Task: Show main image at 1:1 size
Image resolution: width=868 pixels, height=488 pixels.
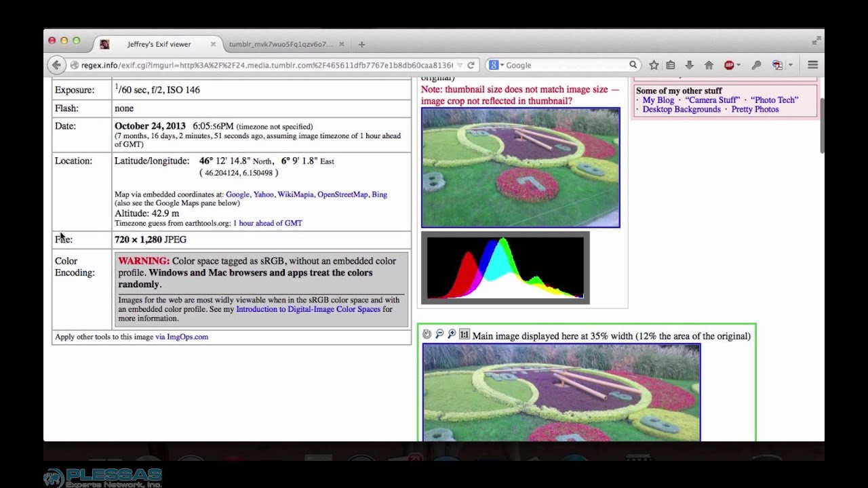Action: coord(465,334)
